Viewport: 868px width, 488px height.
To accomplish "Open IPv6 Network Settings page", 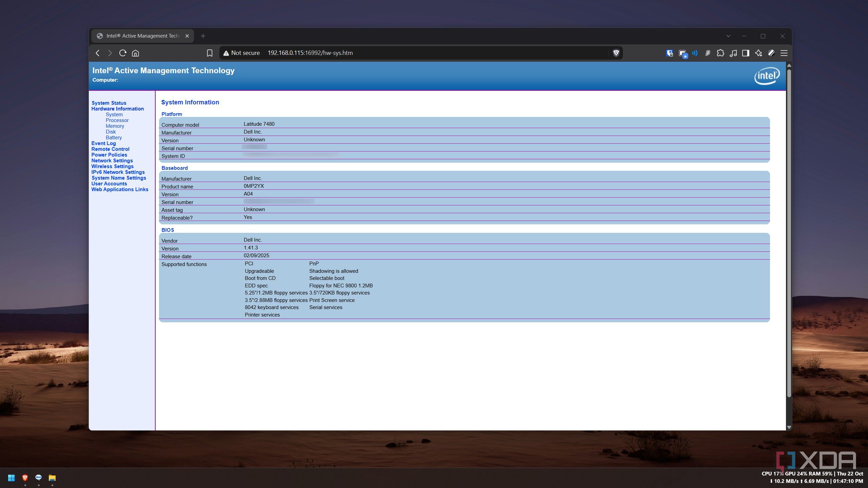I will [x=118, y=172].
